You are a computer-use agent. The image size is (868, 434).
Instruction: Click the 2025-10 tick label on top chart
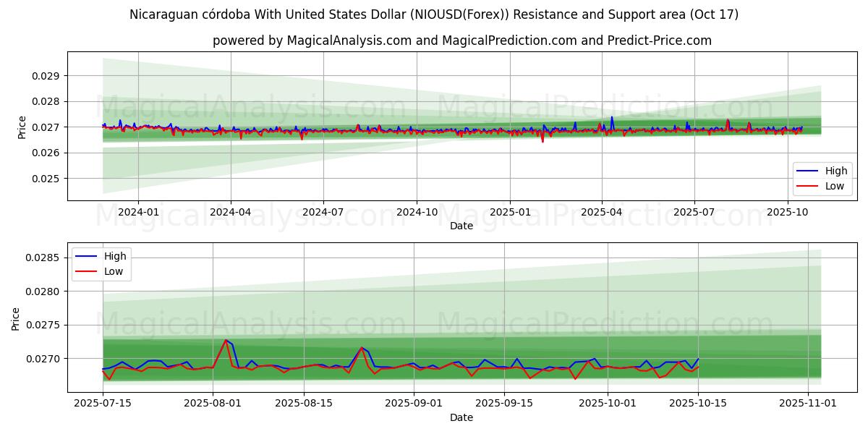click(x=787, y=213)
